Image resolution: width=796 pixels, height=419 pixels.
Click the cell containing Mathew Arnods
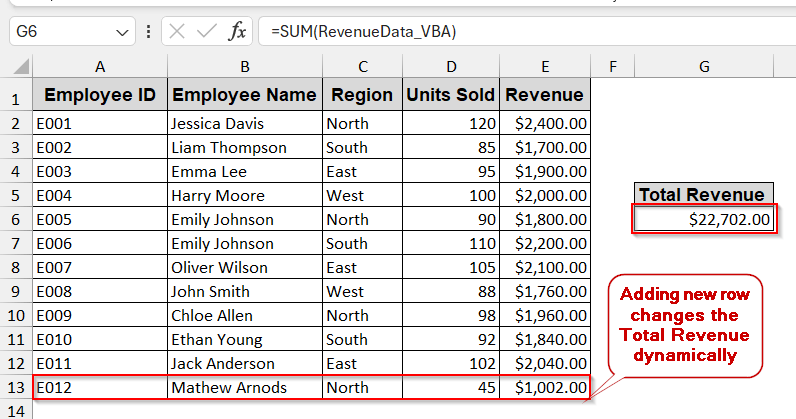click(x=245, y=387)
